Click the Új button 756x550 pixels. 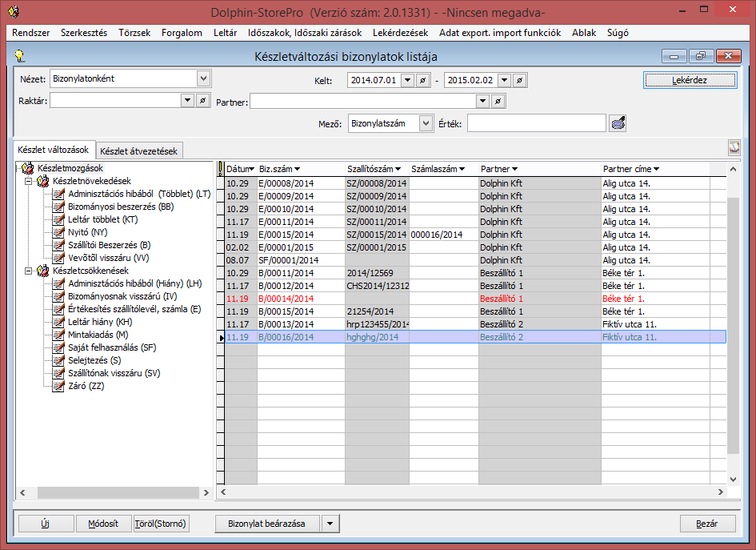pyautogui.click(x=46, y=524)
